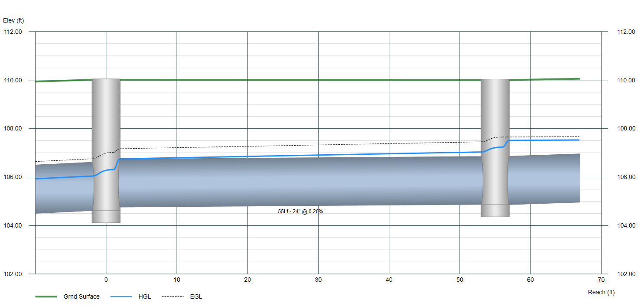Screen dimensions: 644x306
Task: Click the EGL legend entry
Action: [x=182, y=296]
